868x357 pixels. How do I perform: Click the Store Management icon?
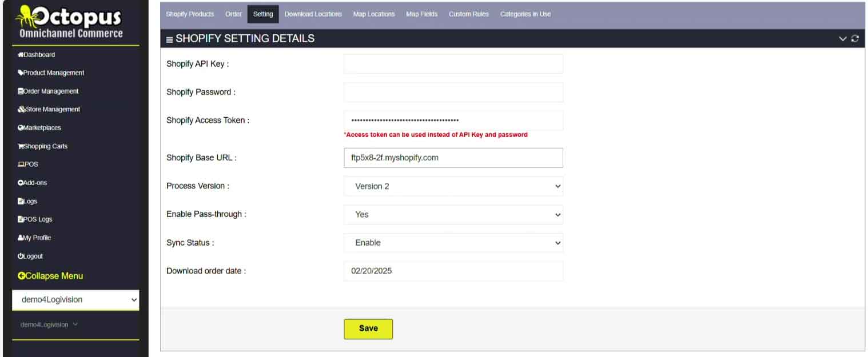pos(21,110)
